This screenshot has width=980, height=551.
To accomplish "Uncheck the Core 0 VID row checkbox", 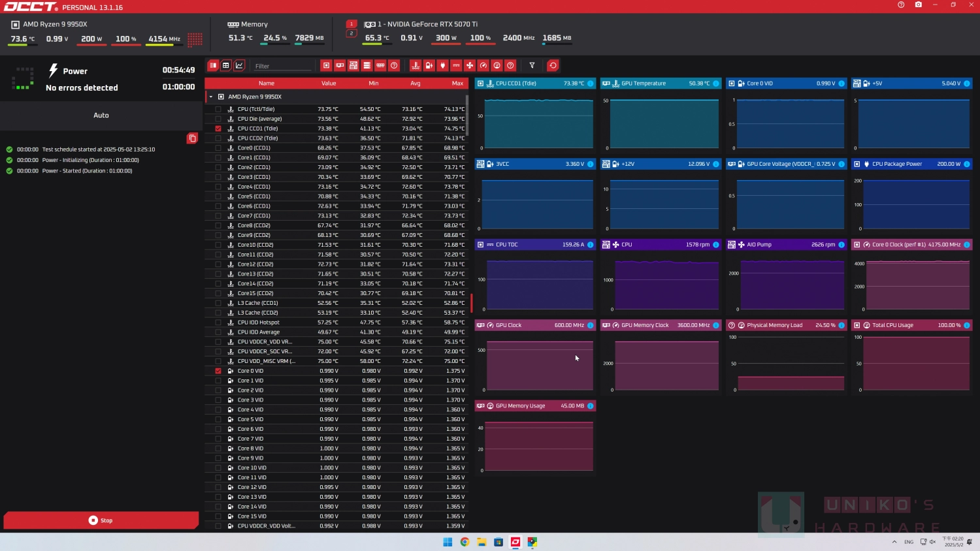I will (x=218, y=371).
